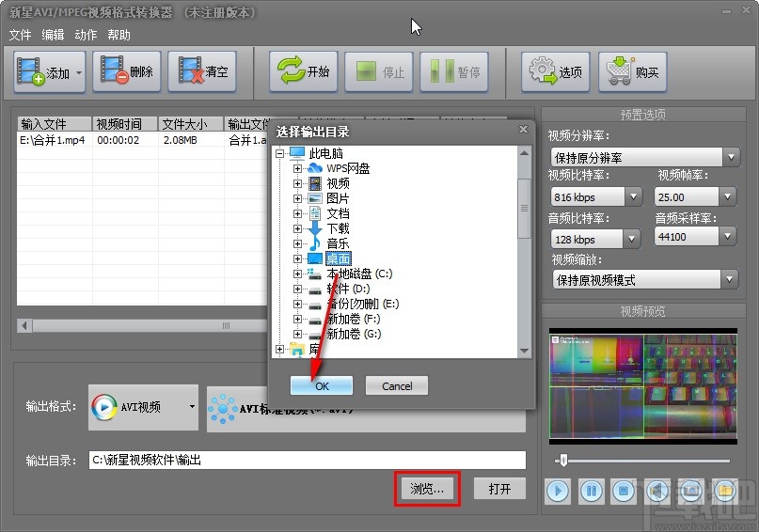The image size is (759, 532).
Task: Open the 编辑 menu
Action: coord(53,35)
